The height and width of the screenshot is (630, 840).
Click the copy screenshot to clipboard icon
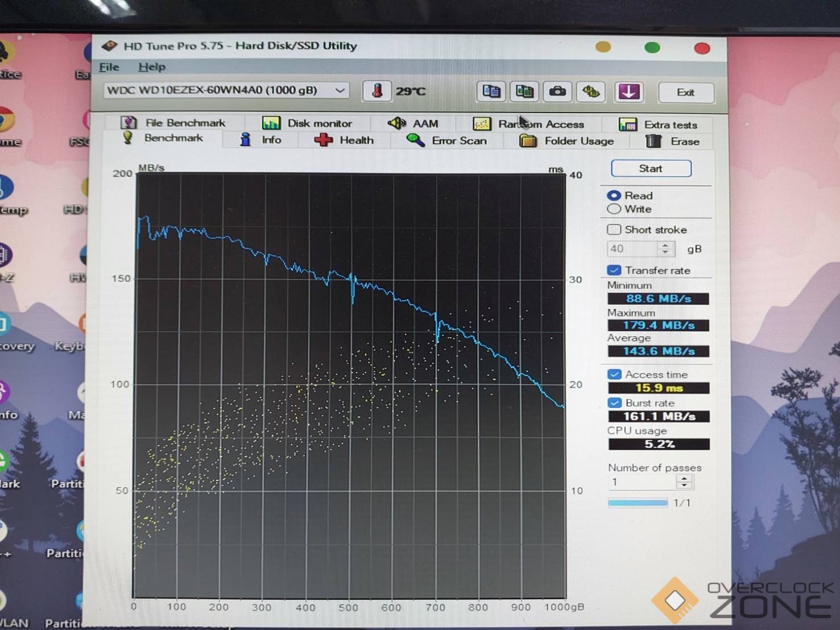coord(524,92)
